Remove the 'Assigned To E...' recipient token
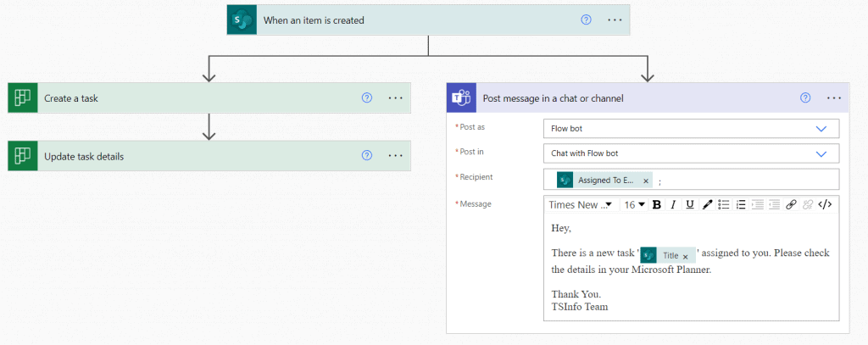The image size is (868, 345). 645,181
